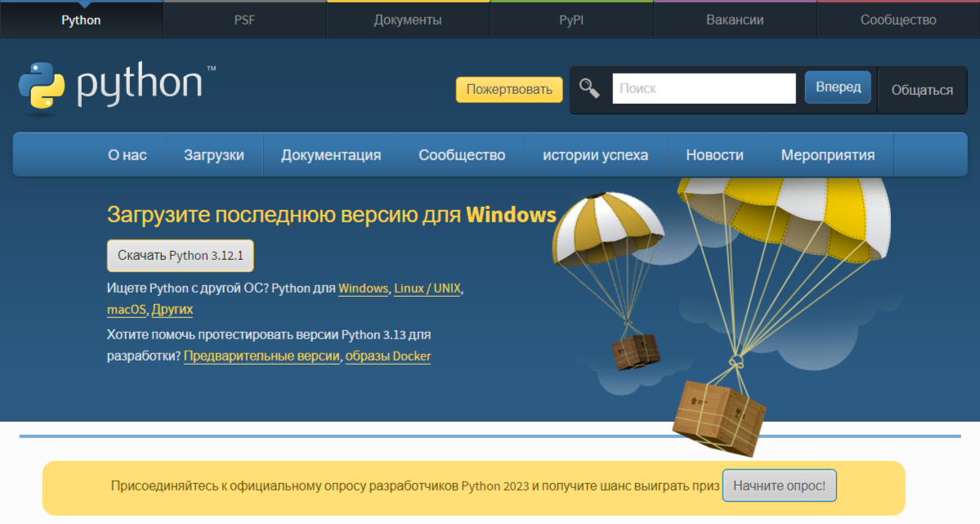Open the Общаться dropdown
The image size is (980, 524).
(x=922, y=90)
